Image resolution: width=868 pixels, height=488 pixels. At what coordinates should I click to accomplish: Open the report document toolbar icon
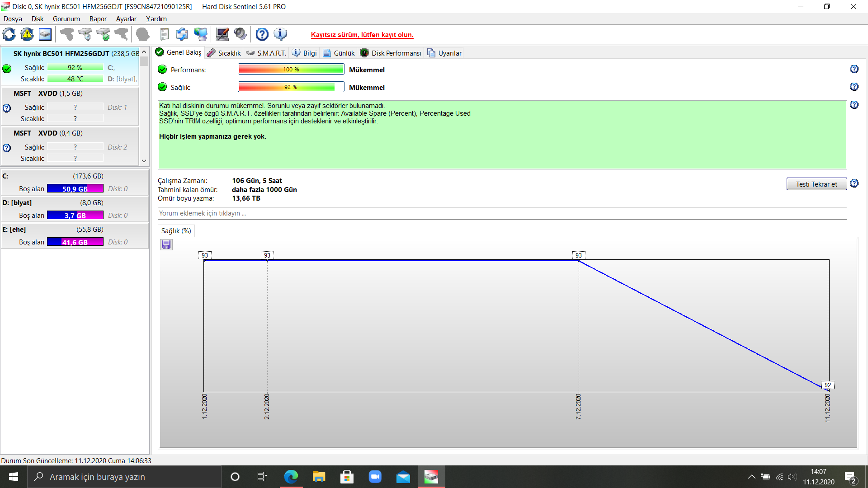[x=164, y=34]
